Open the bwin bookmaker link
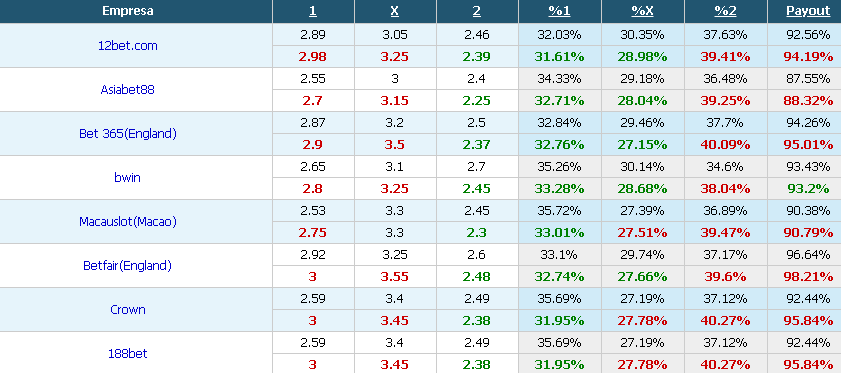The width and height of the screenshot is (841, 373). pyautogui.click(x=128, y=178)
